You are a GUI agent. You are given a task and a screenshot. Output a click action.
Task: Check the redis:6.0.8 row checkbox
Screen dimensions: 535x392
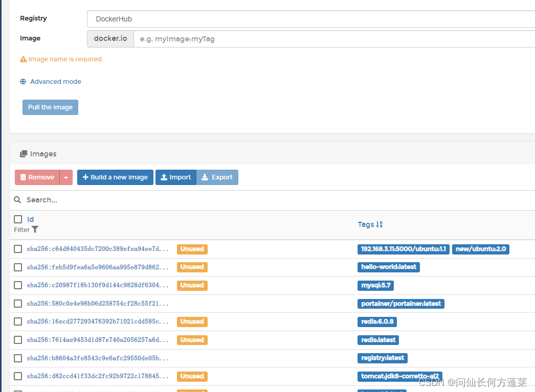click(x=18, y=321)
